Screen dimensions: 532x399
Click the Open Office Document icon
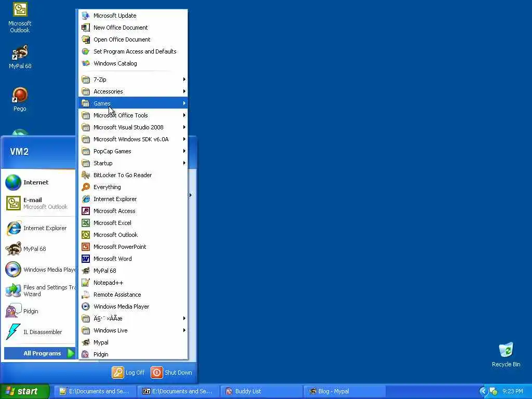coord(86,39)
